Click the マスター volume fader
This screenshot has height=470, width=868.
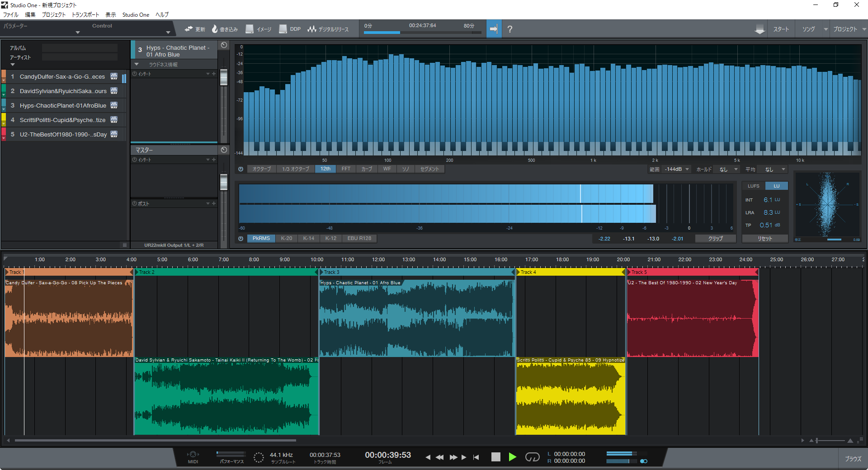pyautogui.click(x=224, y=182)
